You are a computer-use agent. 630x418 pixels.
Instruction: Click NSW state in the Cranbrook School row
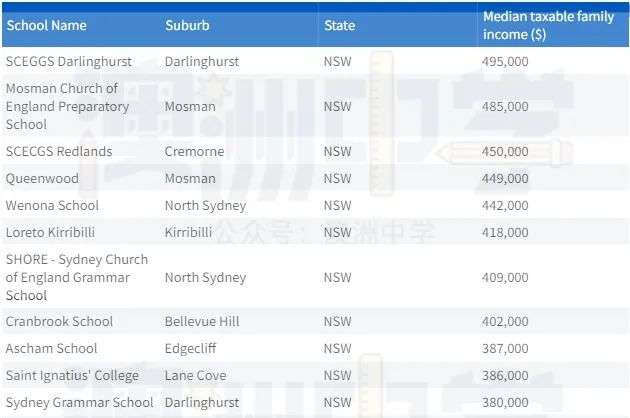(338, 321)
